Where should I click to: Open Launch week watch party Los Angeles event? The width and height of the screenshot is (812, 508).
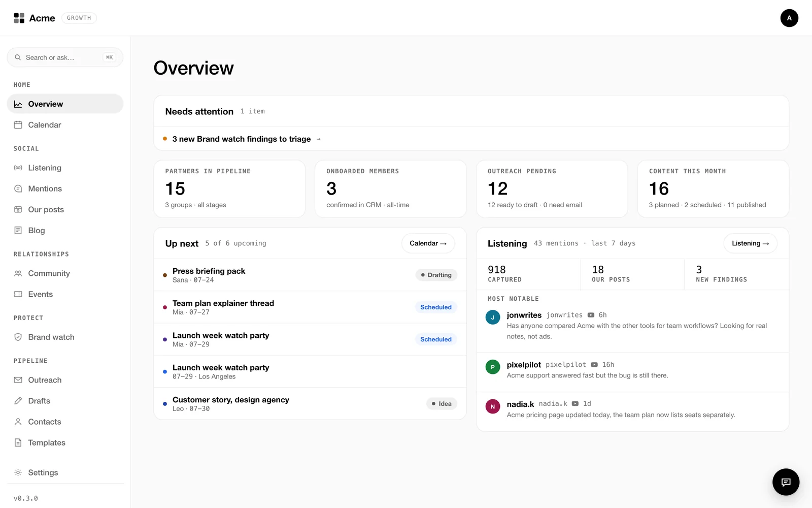tap(310, 371)
